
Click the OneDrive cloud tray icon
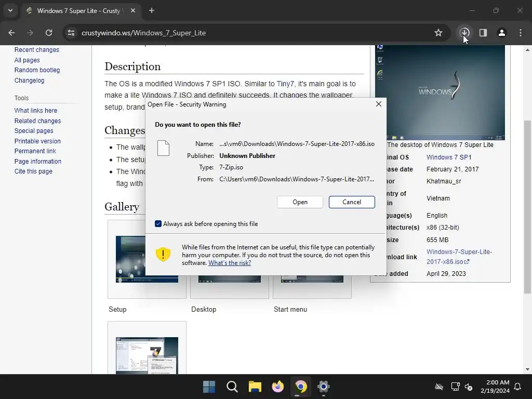(439, 387)
